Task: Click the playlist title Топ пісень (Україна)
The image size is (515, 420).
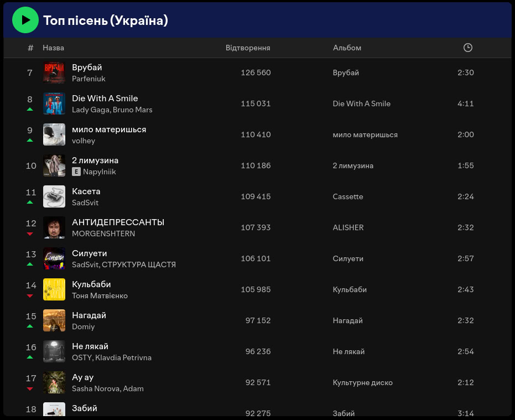Action: [x=106, y=20]
